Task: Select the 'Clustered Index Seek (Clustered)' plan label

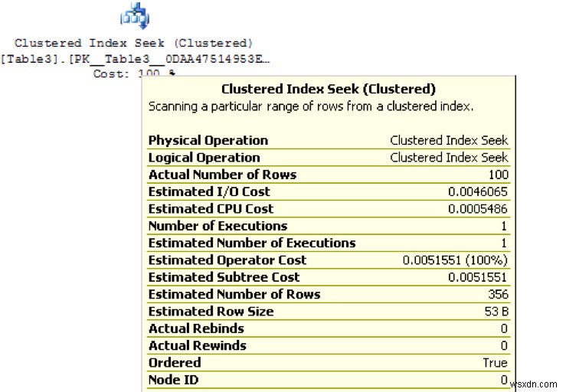Action: click(133, 44)
